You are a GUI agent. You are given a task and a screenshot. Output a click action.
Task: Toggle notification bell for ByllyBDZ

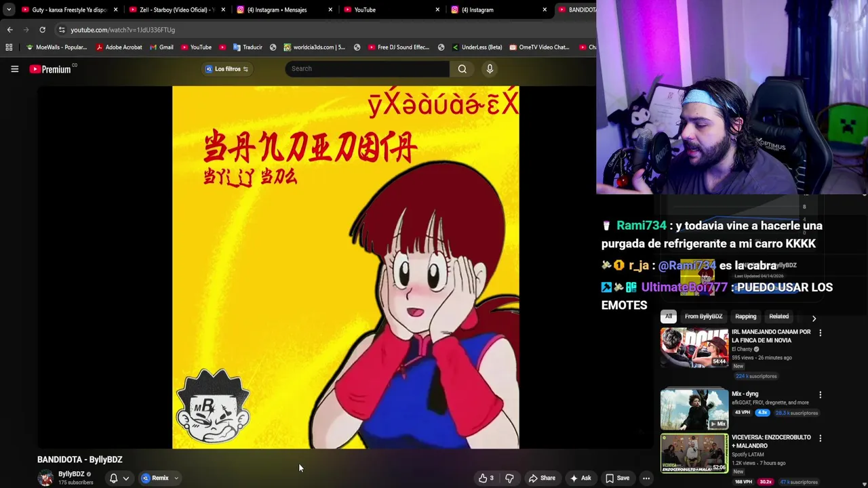113,479
